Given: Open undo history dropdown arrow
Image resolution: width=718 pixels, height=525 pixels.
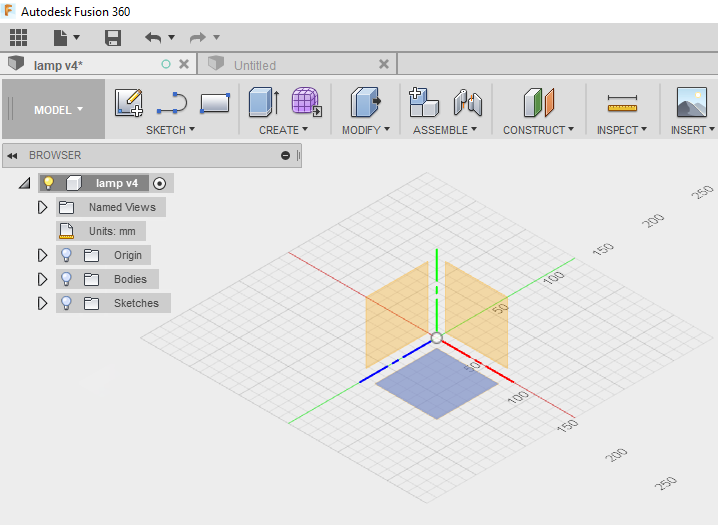Looking at the screenshot, I should click(x=171, y=37).
